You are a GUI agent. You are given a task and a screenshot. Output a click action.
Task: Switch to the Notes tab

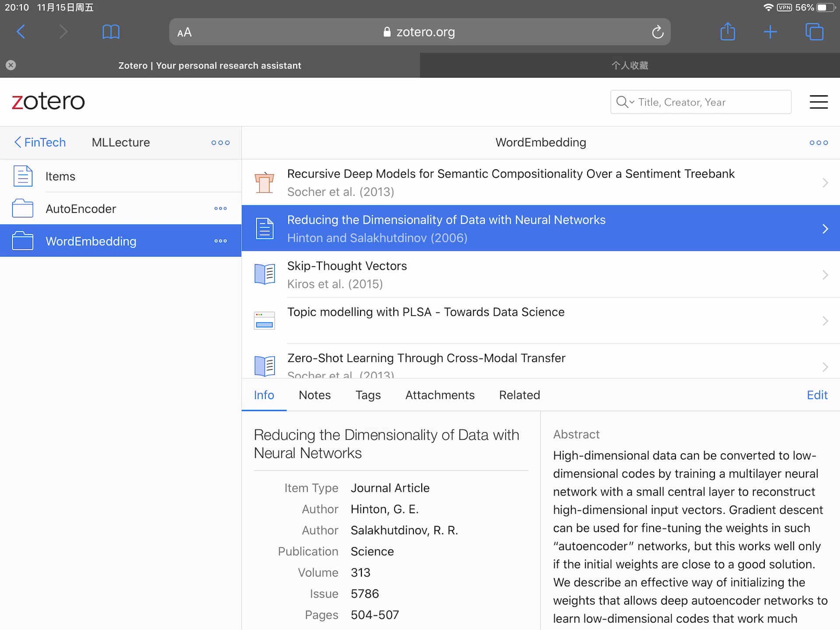tap(315, 395)
